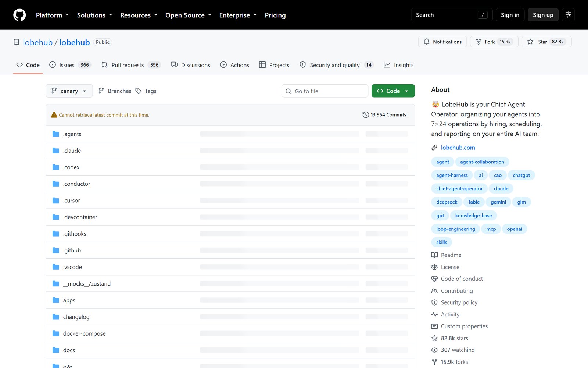
Task: Click the heart icon beside Code of conduct
Action: [x=434, y=279]
